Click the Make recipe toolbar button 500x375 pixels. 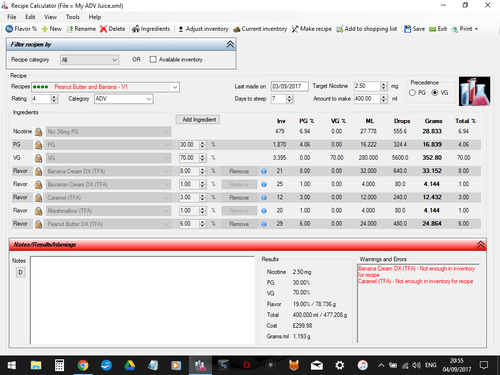pyautogui.click(x=311, y=29)
